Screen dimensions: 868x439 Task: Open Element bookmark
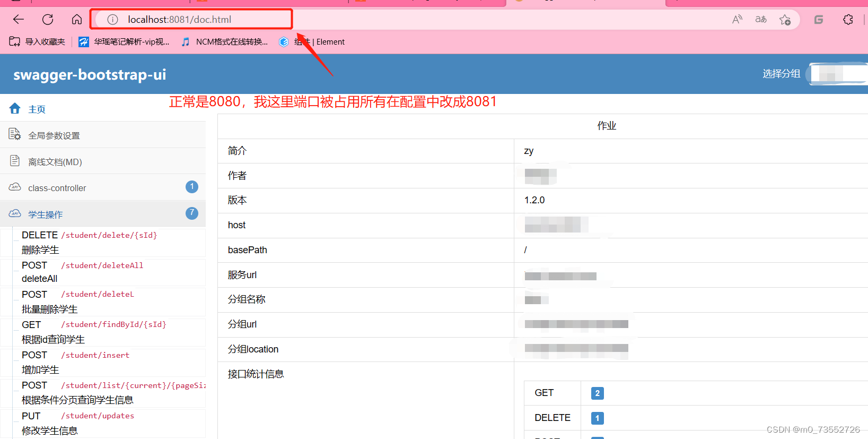312,41
